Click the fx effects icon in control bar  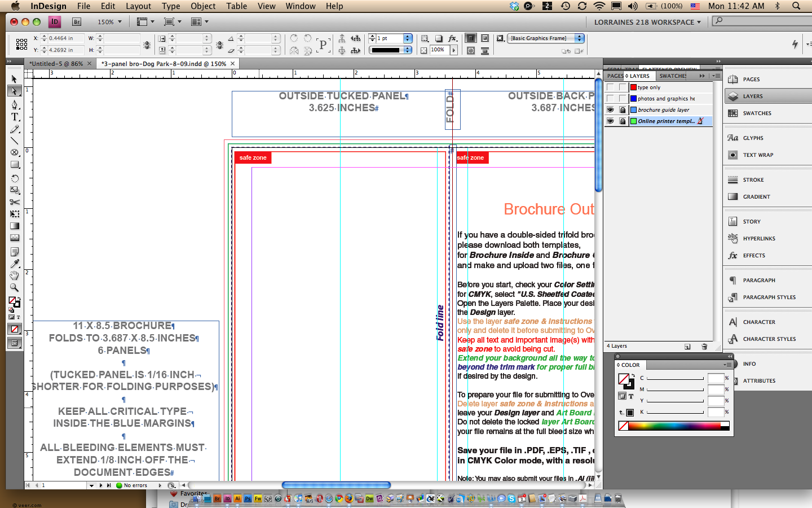click(452, 38)
